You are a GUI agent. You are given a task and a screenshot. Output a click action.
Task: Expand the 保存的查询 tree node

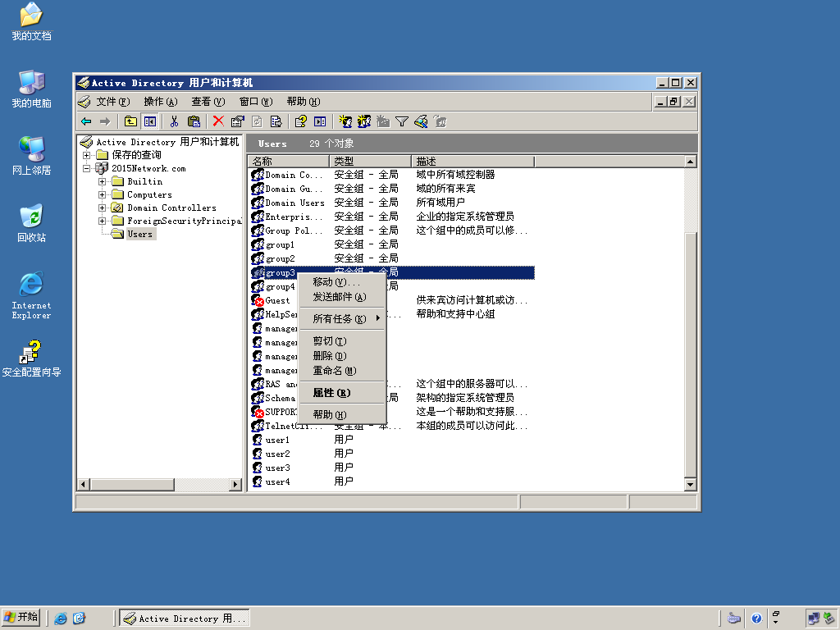pos(86,155)
